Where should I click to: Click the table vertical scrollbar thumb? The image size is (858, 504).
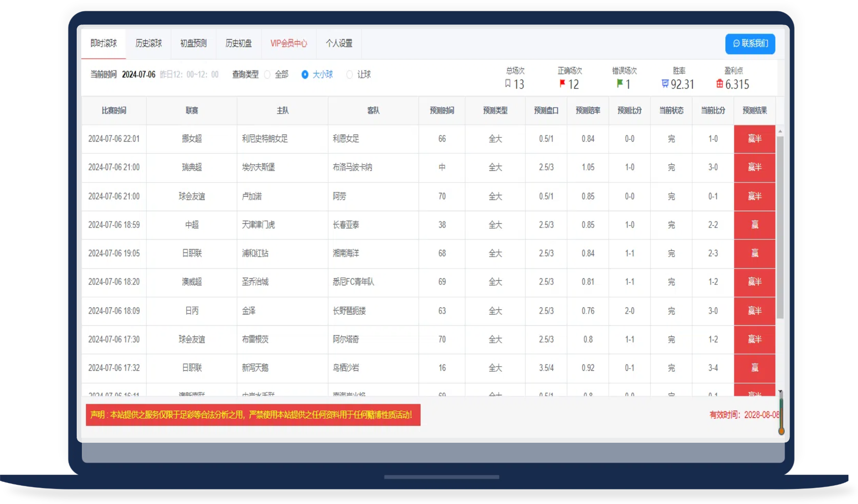780,227
